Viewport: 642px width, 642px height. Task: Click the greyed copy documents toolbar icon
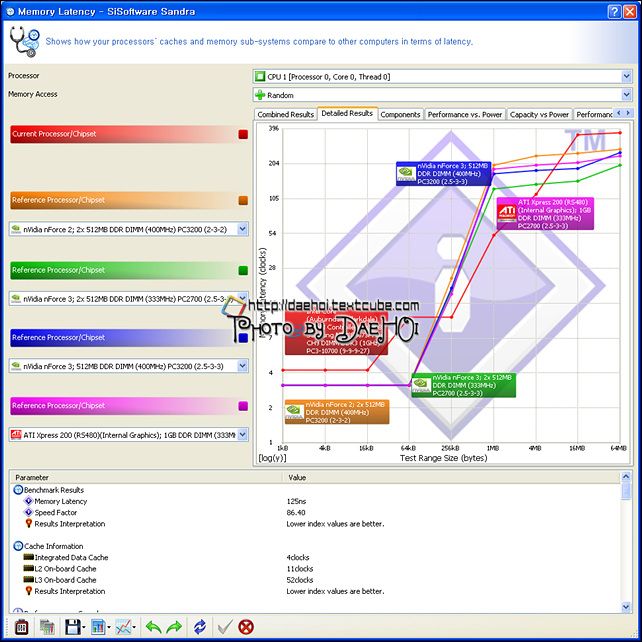point(47,627)
